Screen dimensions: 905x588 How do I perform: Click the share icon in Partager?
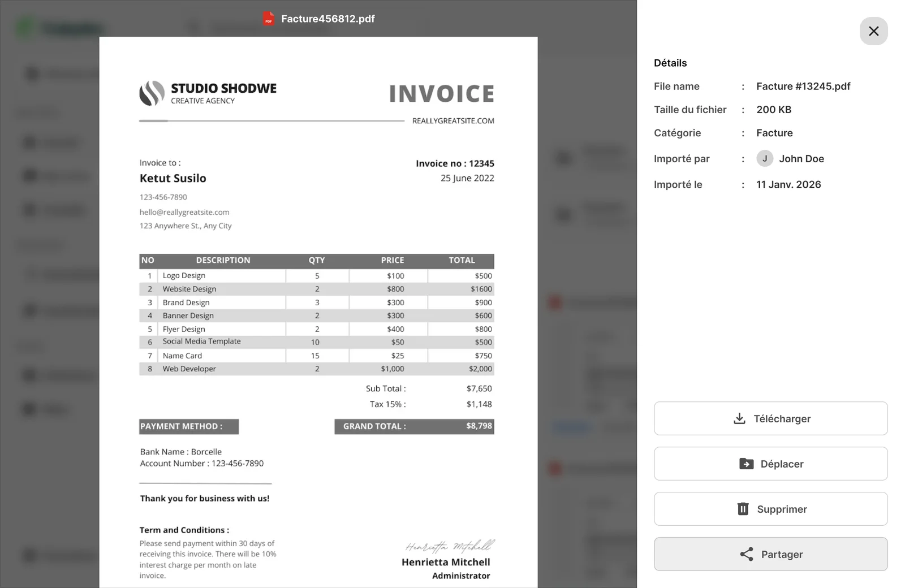pos(747,554)
